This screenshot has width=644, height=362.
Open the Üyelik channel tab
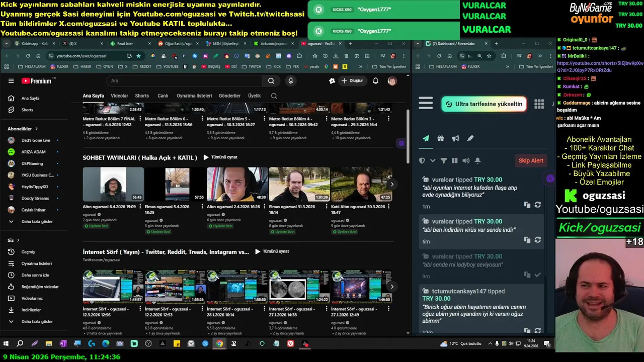pos(255,96)
